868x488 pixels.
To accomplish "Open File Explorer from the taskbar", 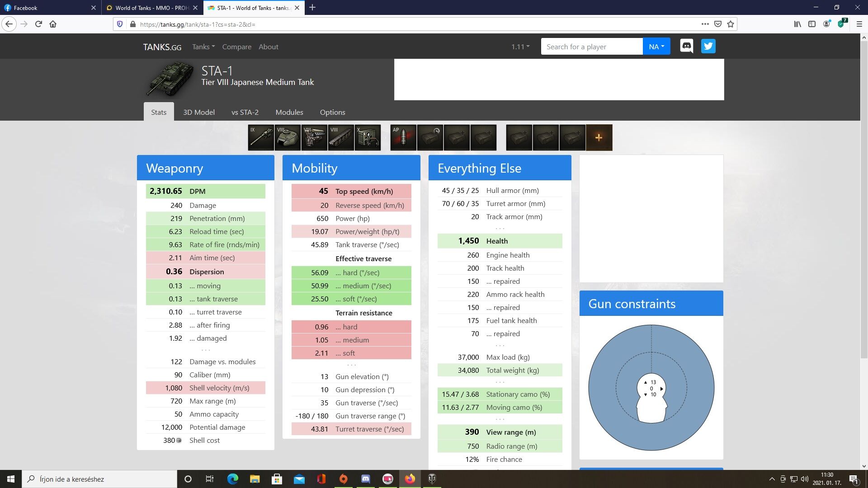I will pos(255,479).
